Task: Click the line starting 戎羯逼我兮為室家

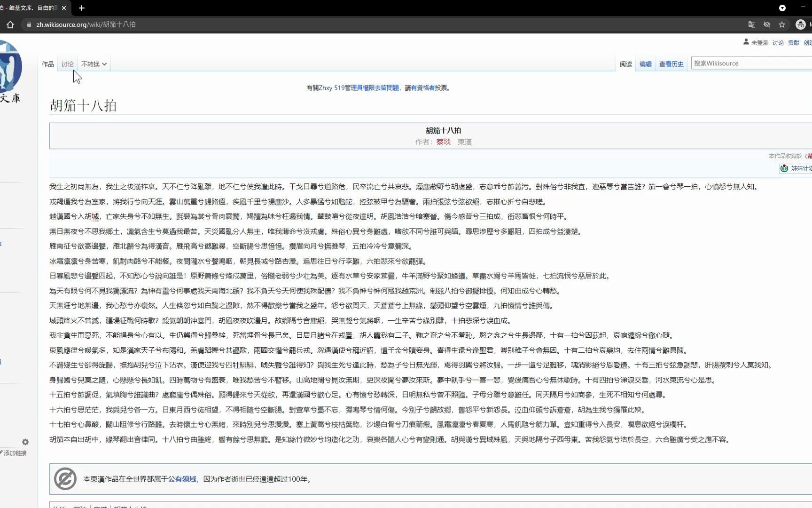Action: 298,202
